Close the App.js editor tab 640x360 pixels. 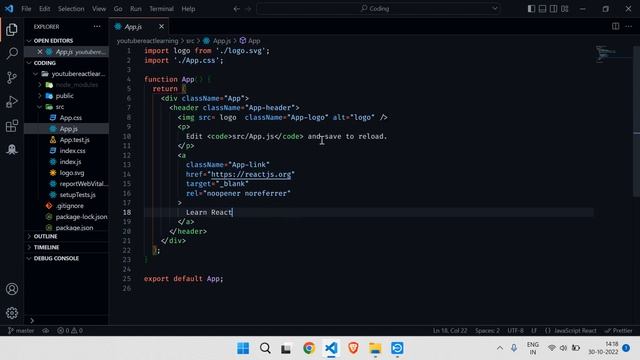click(x=161, y=27)
